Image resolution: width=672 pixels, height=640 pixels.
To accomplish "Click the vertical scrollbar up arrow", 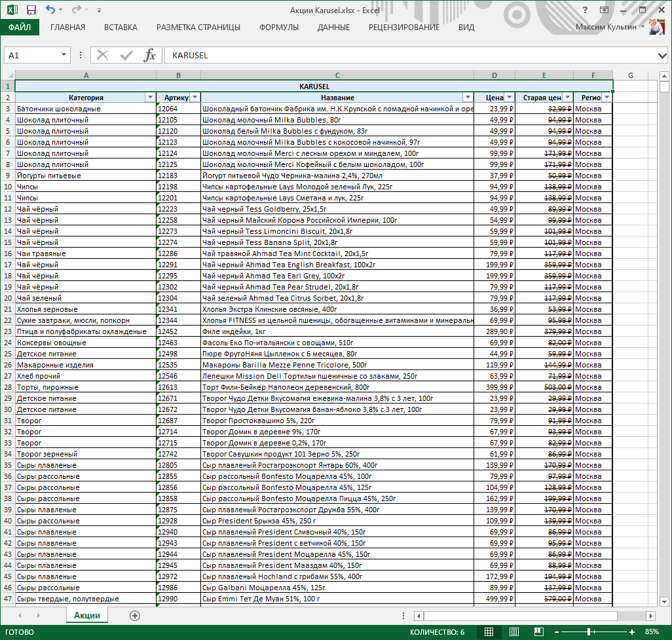I will (x=664, y=76).
